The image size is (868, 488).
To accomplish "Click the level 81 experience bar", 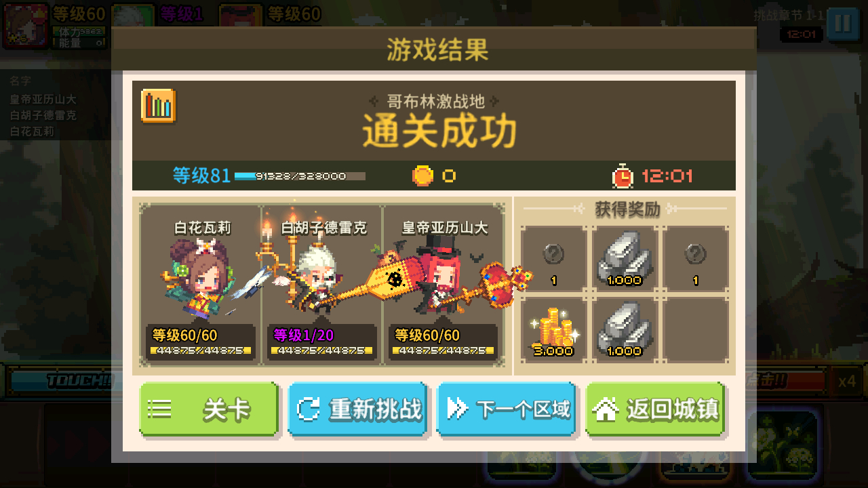I will point(300,176).
